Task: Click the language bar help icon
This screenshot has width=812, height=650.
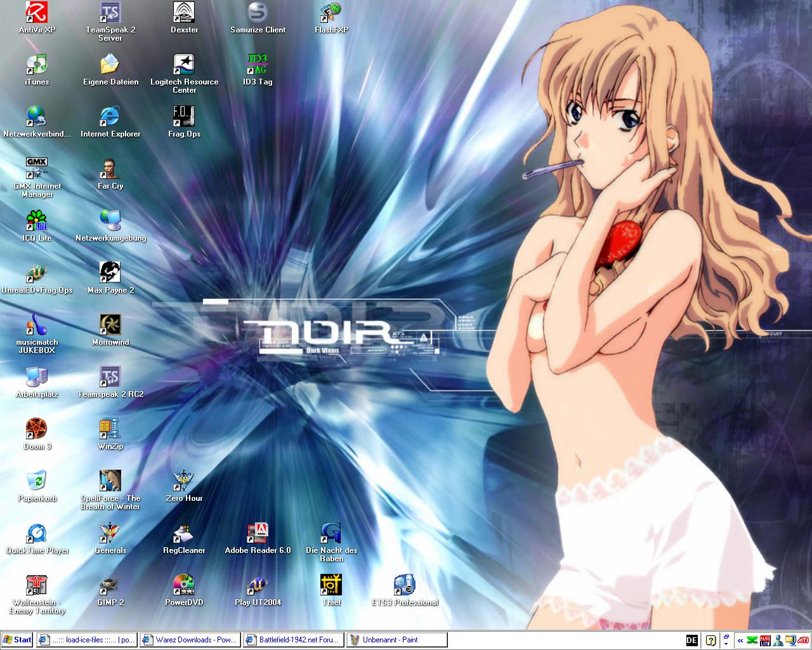Action: point(711,640)
